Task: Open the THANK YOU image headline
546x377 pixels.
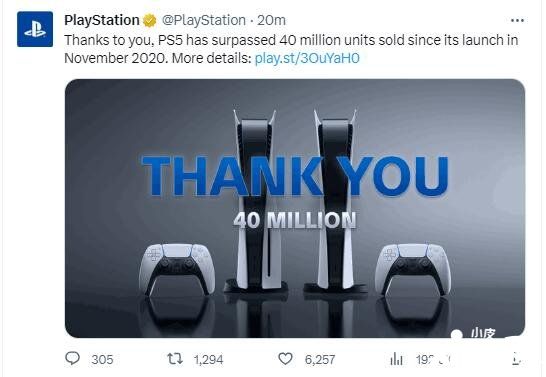Action: (x=295, y=176)
